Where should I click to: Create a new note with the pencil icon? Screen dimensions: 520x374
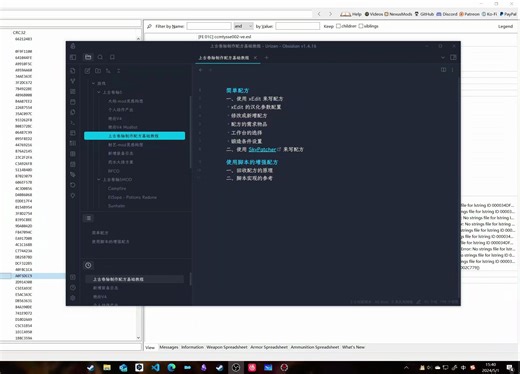[x=87, y=71]
